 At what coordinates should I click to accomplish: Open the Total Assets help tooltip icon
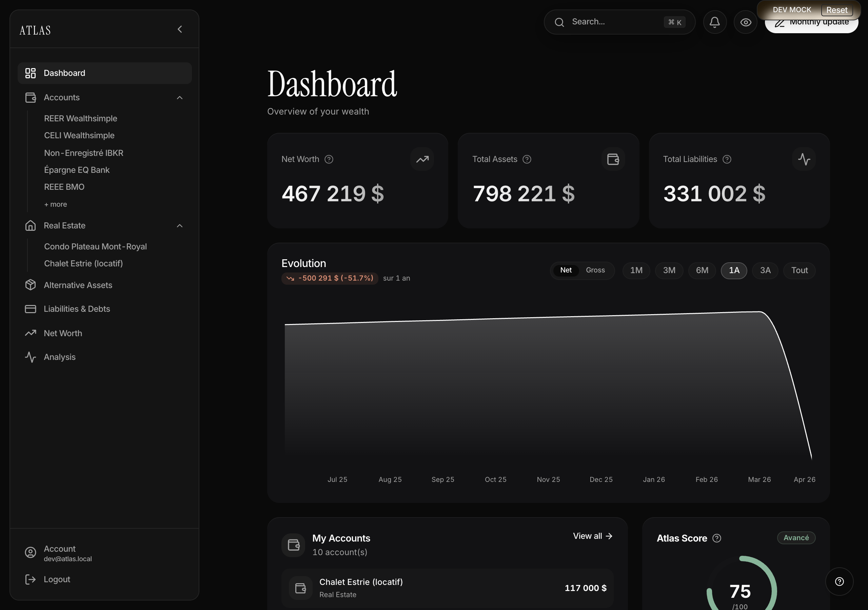(x=527, y=159)
